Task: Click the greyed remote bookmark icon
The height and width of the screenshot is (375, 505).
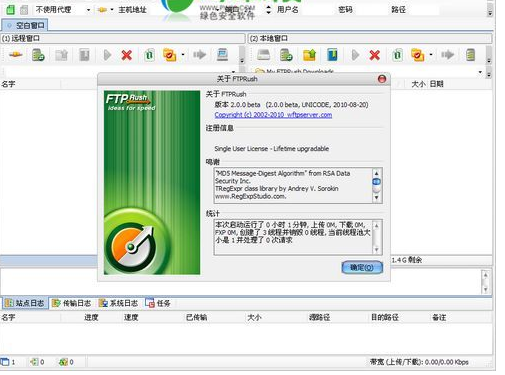Action: click(x=84, y=55)
